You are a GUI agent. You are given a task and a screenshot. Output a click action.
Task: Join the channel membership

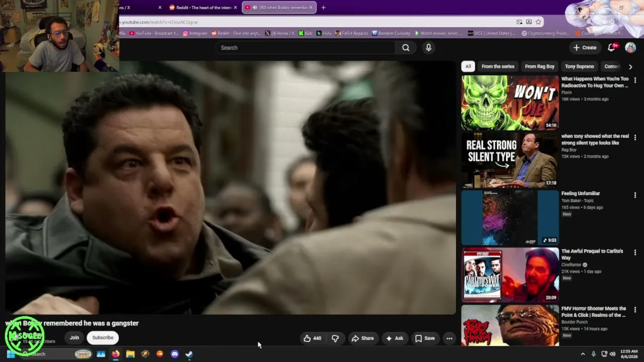coord(74,338)
